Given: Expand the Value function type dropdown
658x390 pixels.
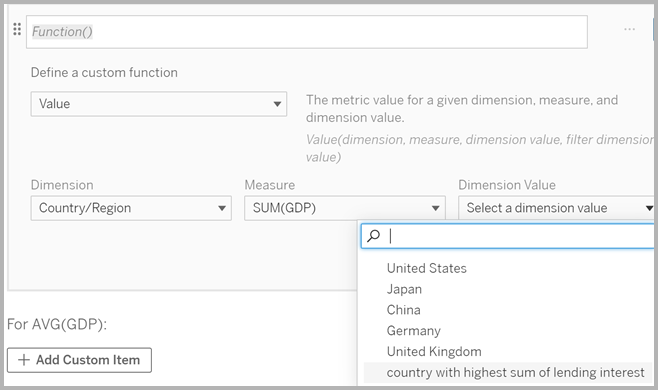Looking at the screenshot, I should pos(159,104).
